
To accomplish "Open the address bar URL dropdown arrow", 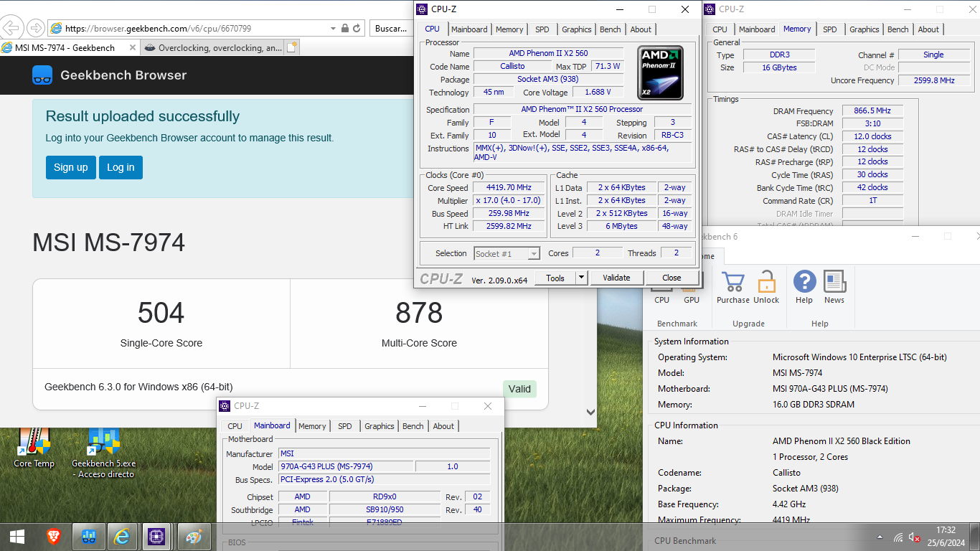I will click(x=334, y=29).
